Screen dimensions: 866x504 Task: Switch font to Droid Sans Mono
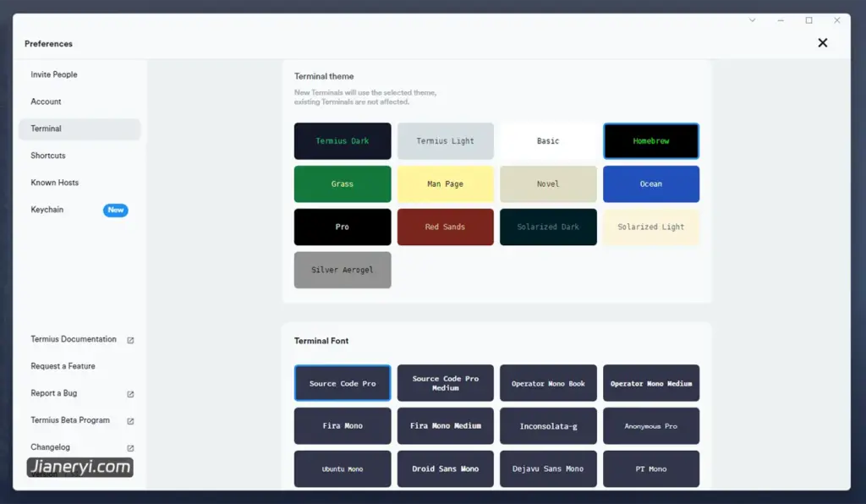[x=445, y=469]
